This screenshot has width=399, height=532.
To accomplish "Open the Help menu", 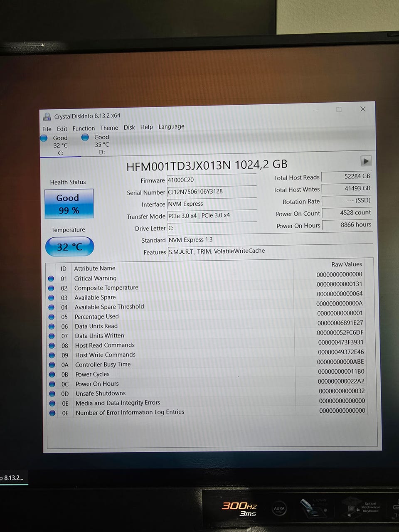I will (146, 127).
